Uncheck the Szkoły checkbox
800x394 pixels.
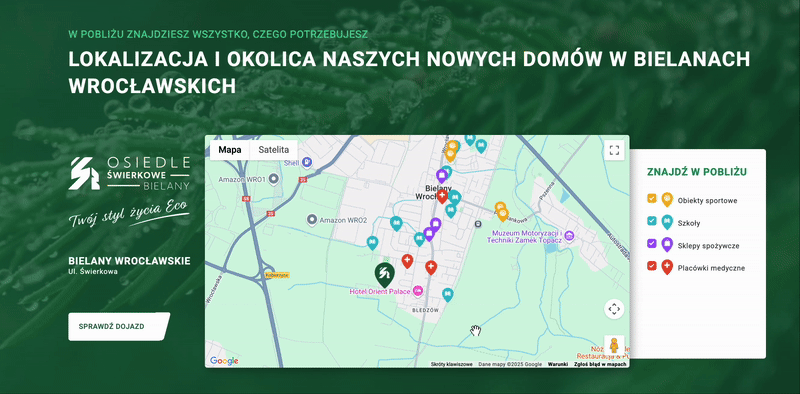coord(651,221)
